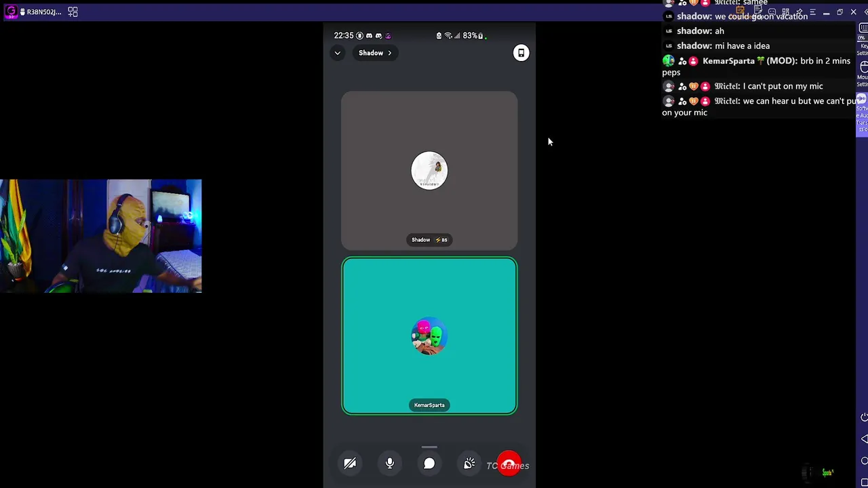Click the Shadow name label
868x488 pixels.
coord(429,240)
